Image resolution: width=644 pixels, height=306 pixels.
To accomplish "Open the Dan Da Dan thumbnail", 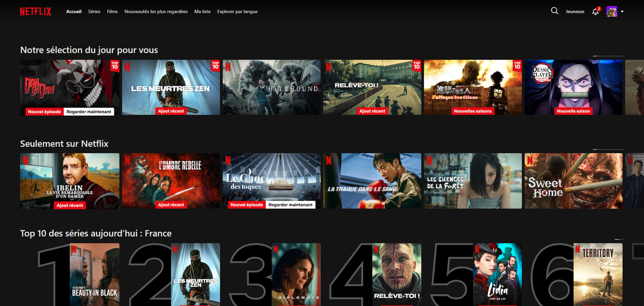I will (x=70, y=87).
